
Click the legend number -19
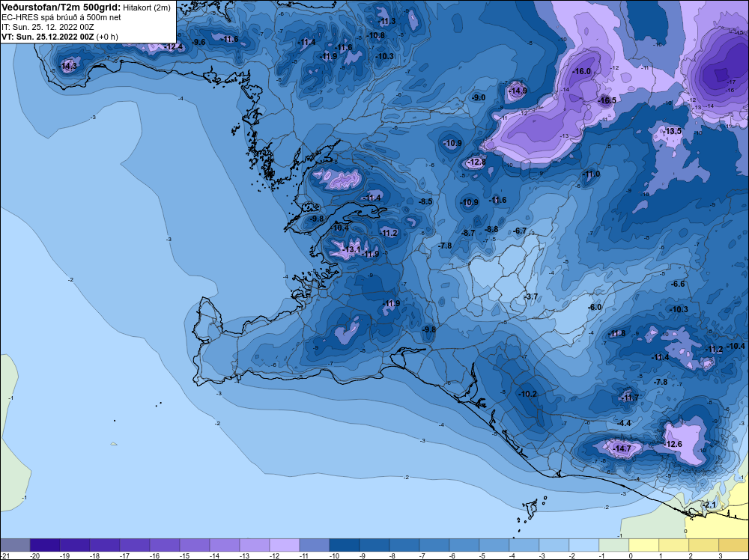64,556
